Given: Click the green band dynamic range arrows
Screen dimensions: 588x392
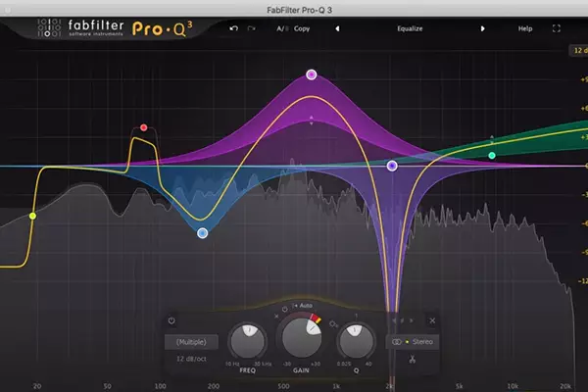Looking at the screenshot, I should (x=492, y=140).
